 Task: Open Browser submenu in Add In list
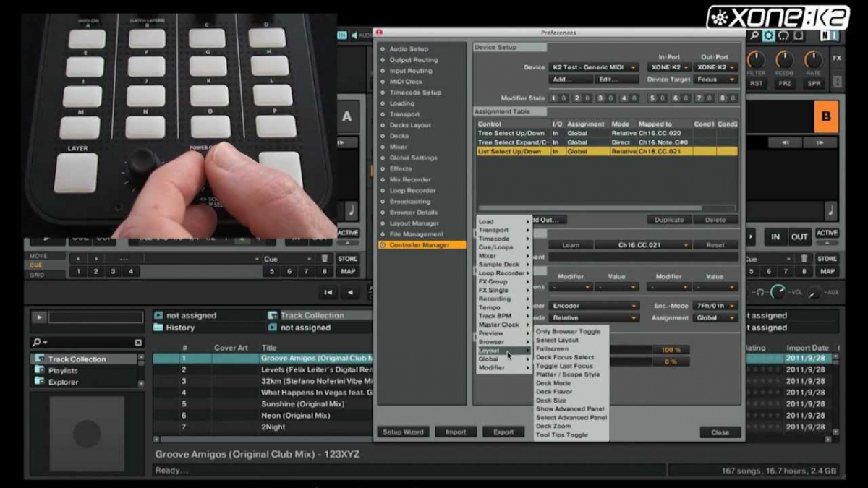coord(504,342)
